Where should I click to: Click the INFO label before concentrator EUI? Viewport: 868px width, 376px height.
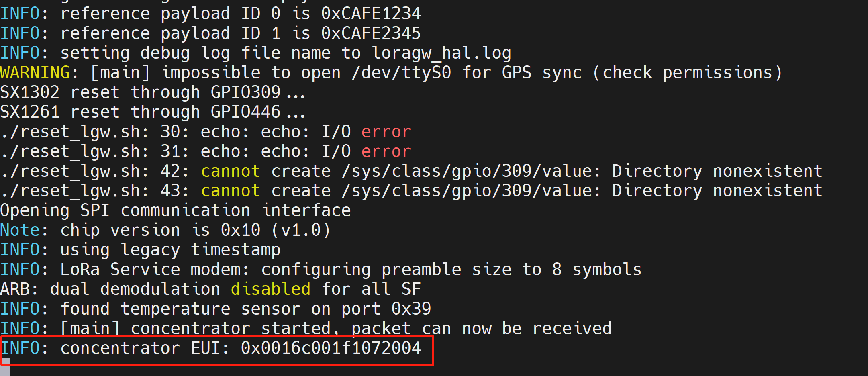(x=20, y=348)
